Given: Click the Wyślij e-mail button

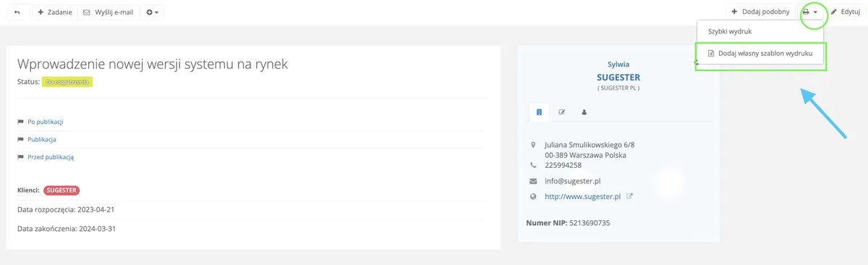Looking at the screenshot, I should (109, 12).
